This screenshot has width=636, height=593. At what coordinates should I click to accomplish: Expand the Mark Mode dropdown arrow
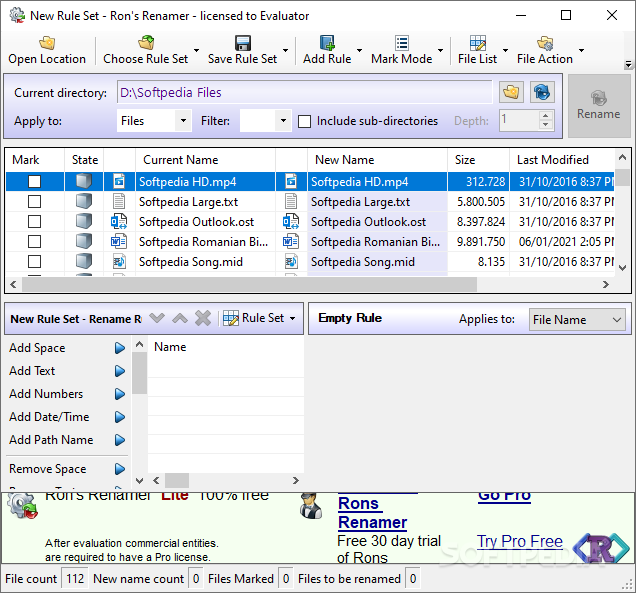pos(440,50)
